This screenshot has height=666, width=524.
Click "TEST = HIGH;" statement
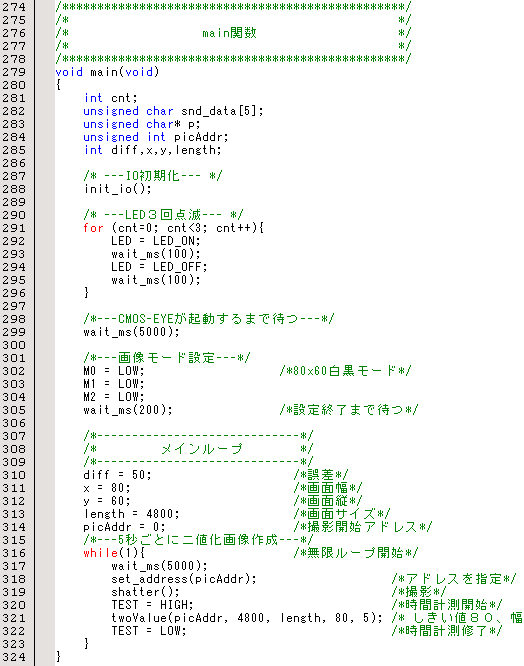click(x=152, y=605)
